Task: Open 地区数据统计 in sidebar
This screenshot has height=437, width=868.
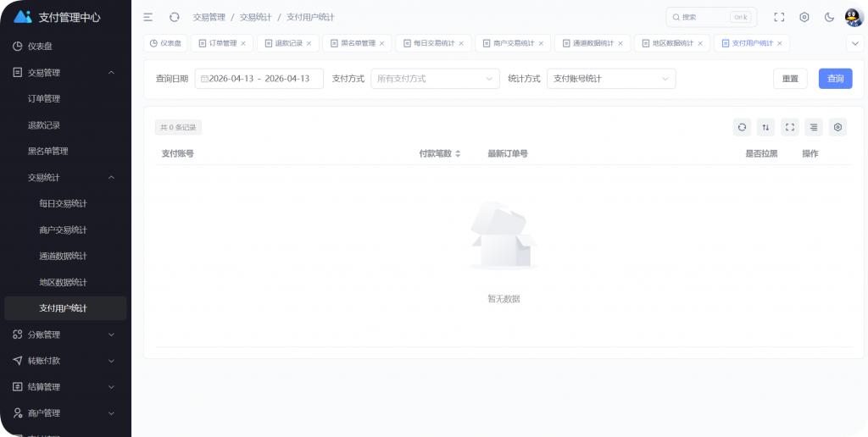Action: tap(65, 283)
